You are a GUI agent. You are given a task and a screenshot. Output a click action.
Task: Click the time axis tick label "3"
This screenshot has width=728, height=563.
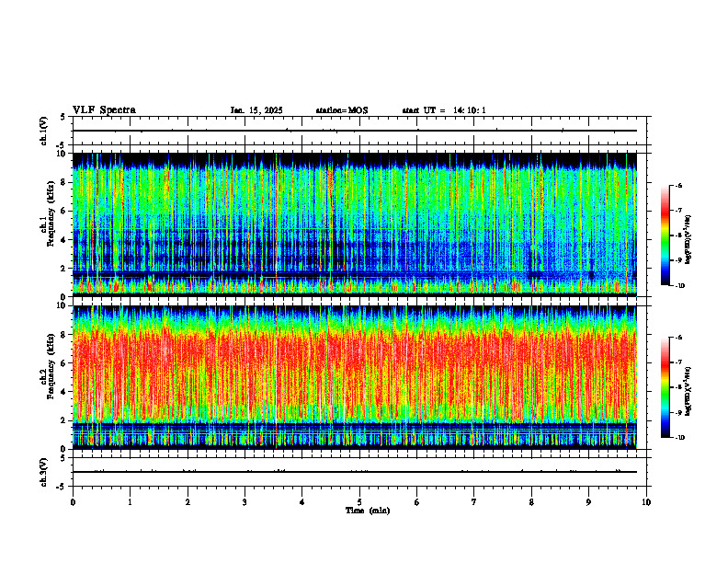[245, 502]
